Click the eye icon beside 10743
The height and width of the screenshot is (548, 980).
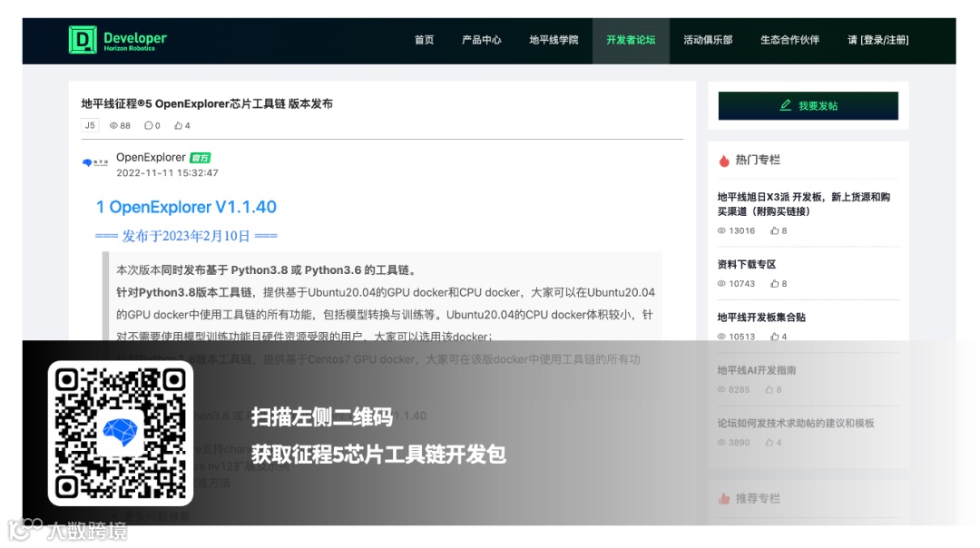click(721, 284)
